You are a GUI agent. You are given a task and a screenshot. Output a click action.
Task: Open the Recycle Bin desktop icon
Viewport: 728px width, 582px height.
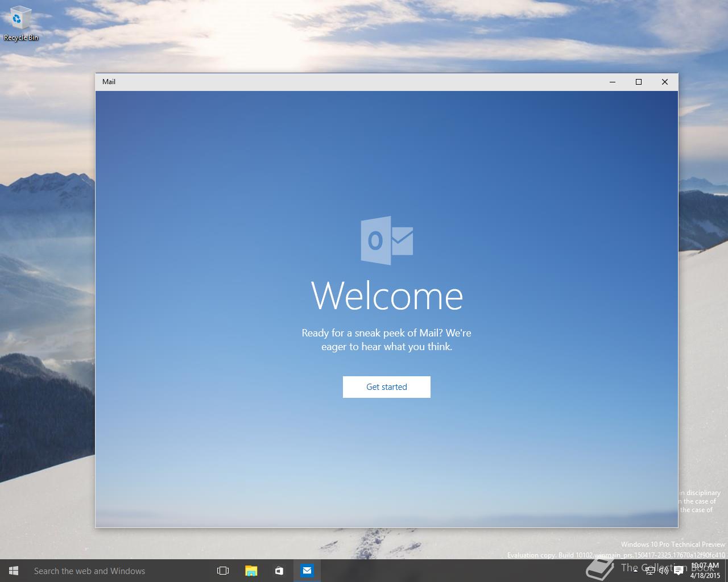click(21, 24)
